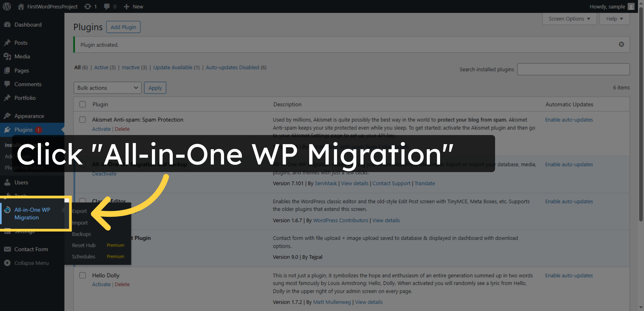644x311 pixels.
Task: Deactivate the All-in-One WP Migration plugin
Action: pos(104,174)
